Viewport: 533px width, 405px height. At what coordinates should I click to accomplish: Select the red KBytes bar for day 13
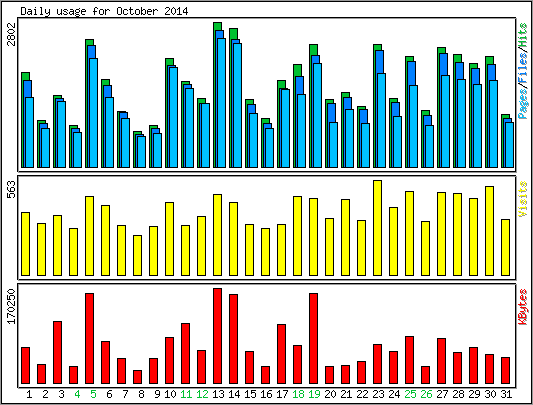tap(218, 336)
